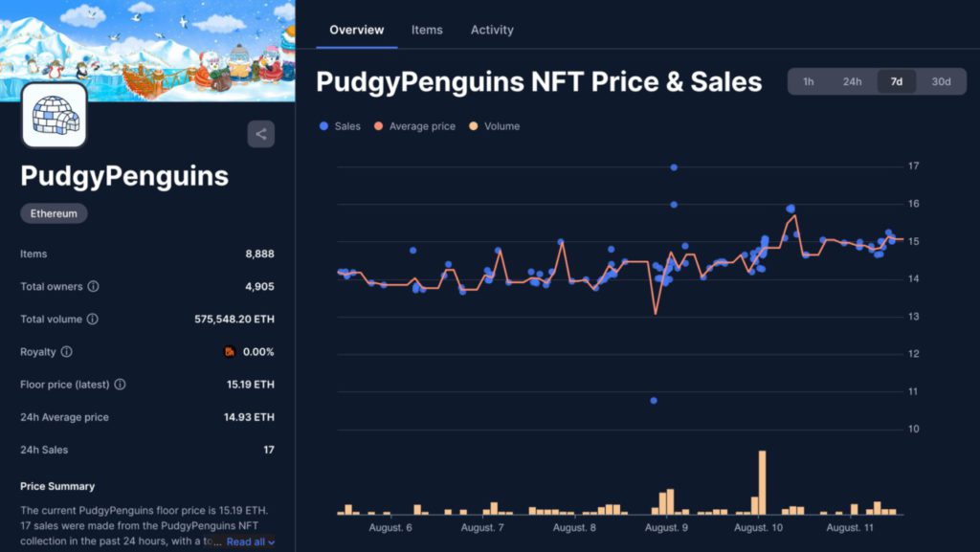The image size is (980, 552).
Task: Select the Overview tab
Action: coord(356,30)
